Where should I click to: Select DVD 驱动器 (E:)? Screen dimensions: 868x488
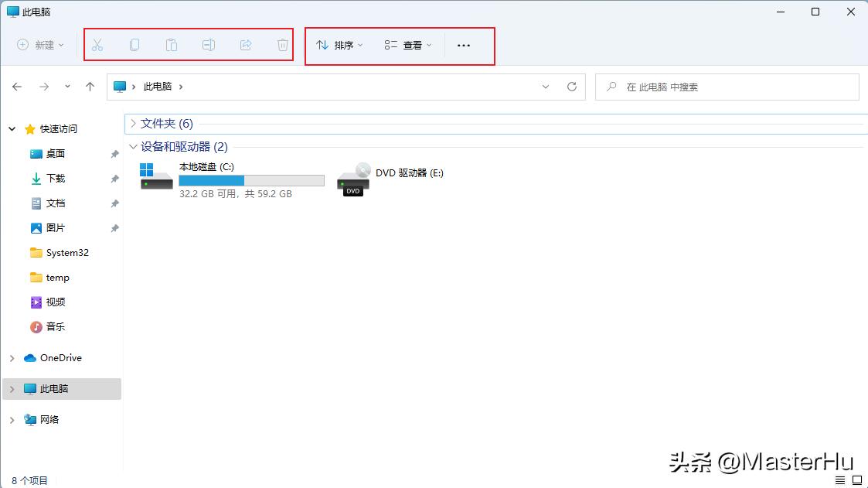390,179
